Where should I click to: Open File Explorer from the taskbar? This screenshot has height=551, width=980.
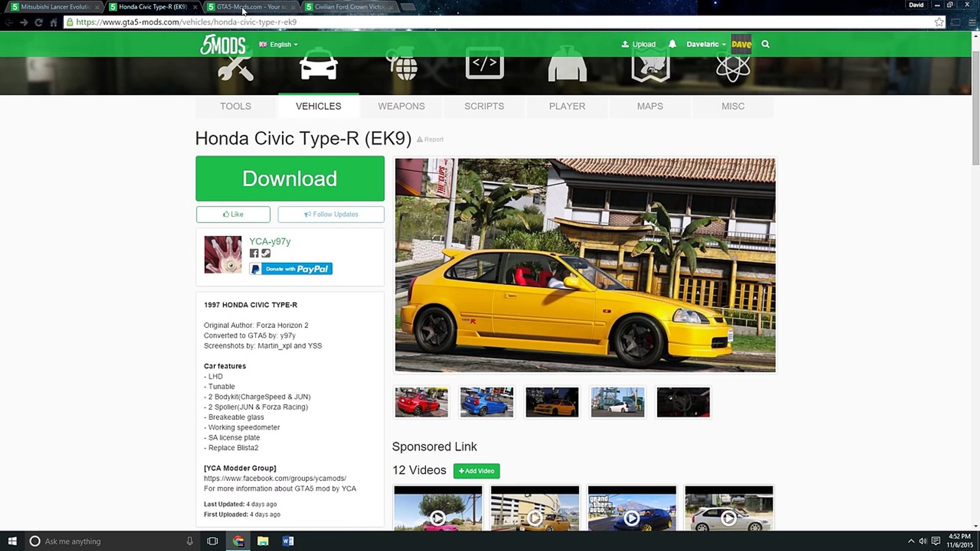(263, 541)
